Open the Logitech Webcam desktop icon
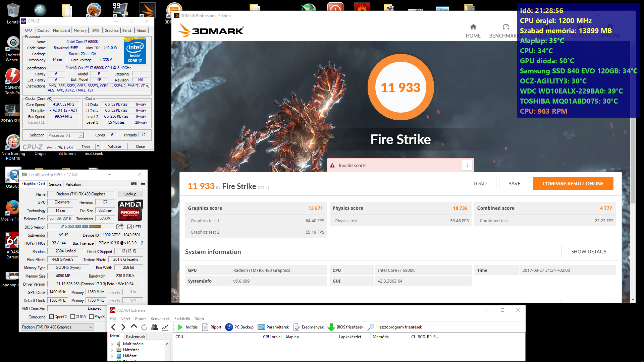Image resolution: width=644 pixels, height=362 pixels. click(13, 49)
